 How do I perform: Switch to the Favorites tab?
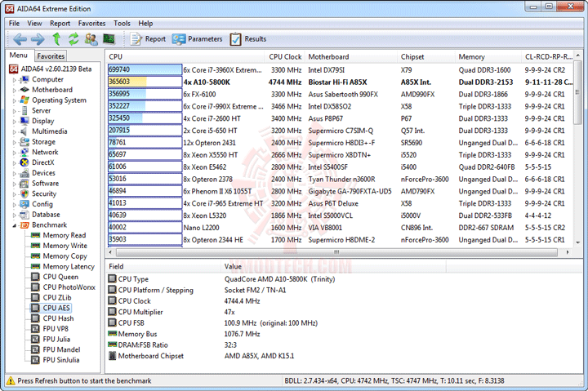point(51,56)
